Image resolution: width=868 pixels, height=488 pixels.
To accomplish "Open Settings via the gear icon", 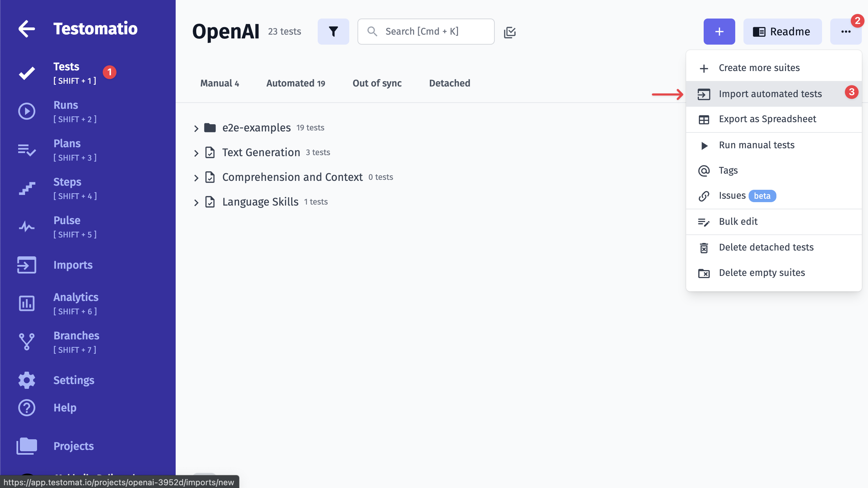I will pos(26,380).
